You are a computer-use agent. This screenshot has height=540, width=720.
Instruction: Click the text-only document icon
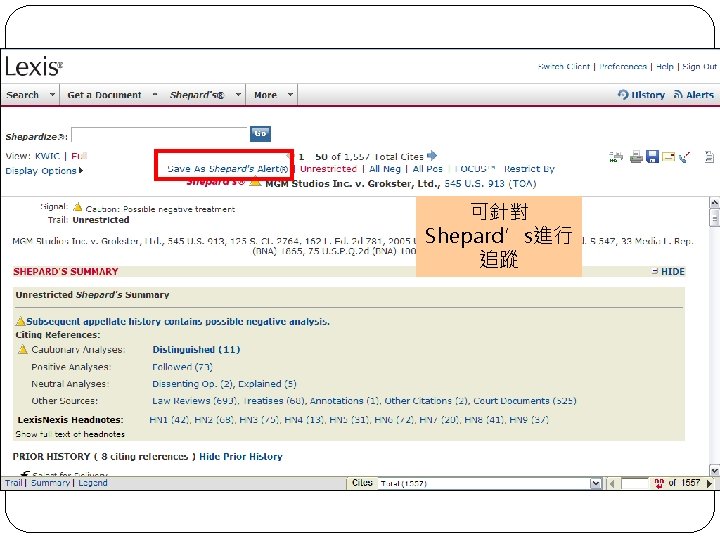pyautogui.click(x=709, y=157)
